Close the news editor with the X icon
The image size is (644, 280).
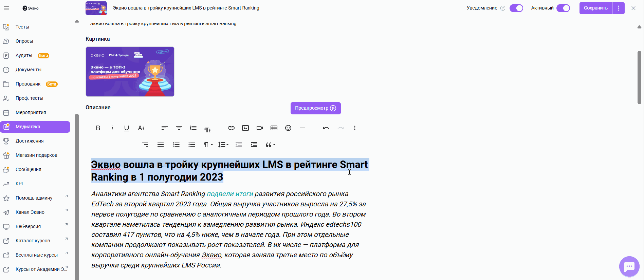633,8
